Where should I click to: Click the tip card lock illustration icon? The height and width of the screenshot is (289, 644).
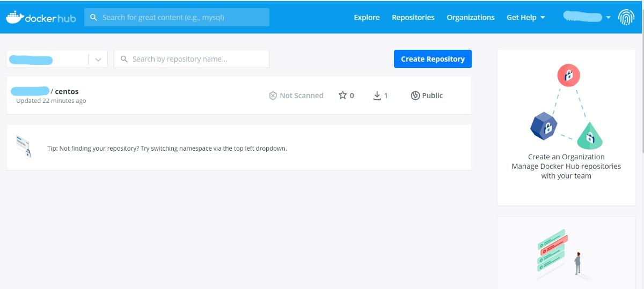pyautogui.click(x=24, y=146)
